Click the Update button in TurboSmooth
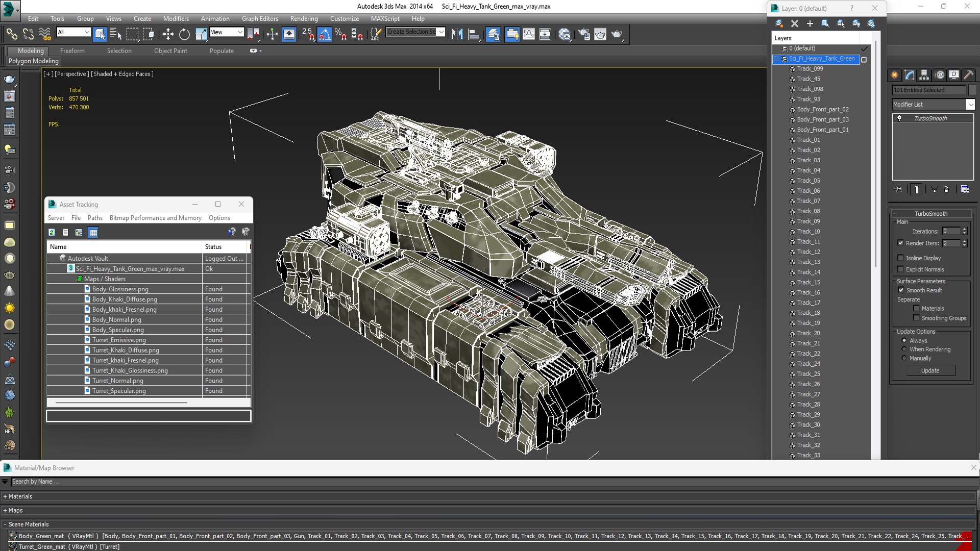Screen dimensions: 980x551 click(x=930, y=370)
